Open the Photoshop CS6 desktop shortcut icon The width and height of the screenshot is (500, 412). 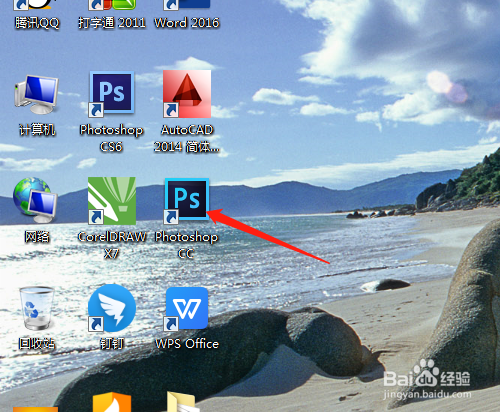pyautogui.click(x=111, y=94)
